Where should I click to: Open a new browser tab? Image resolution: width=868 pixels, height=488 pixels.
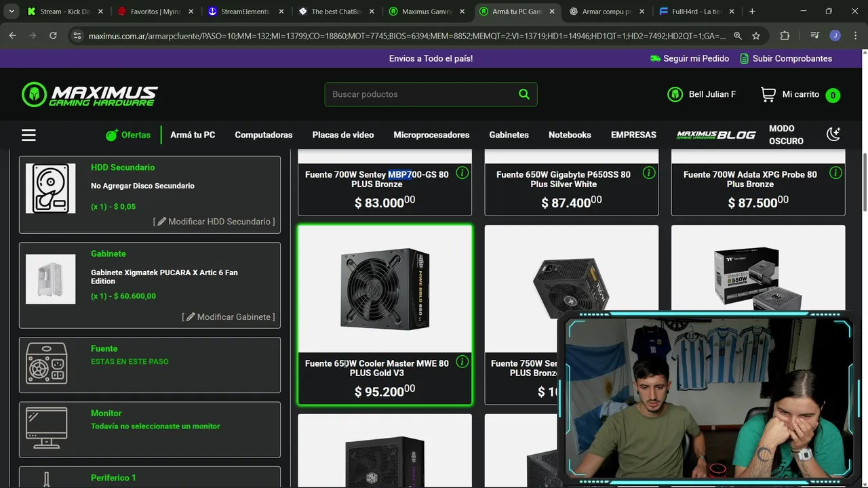coord(752,12)
